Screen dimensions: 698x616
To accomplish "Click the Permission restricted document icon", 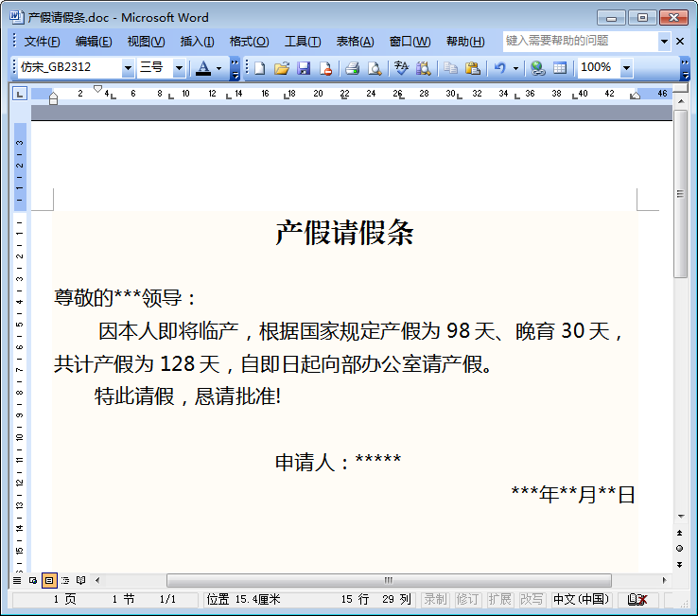I will pos(326,68).
